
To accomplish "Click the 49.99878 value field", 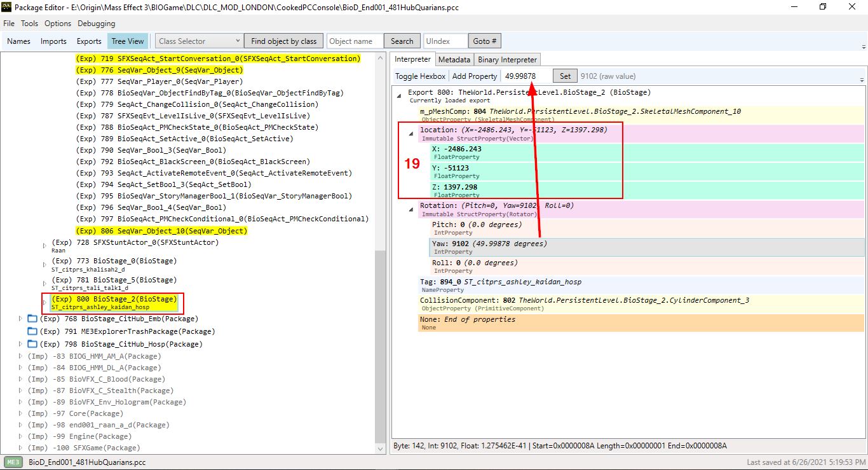I will [526, 76].
